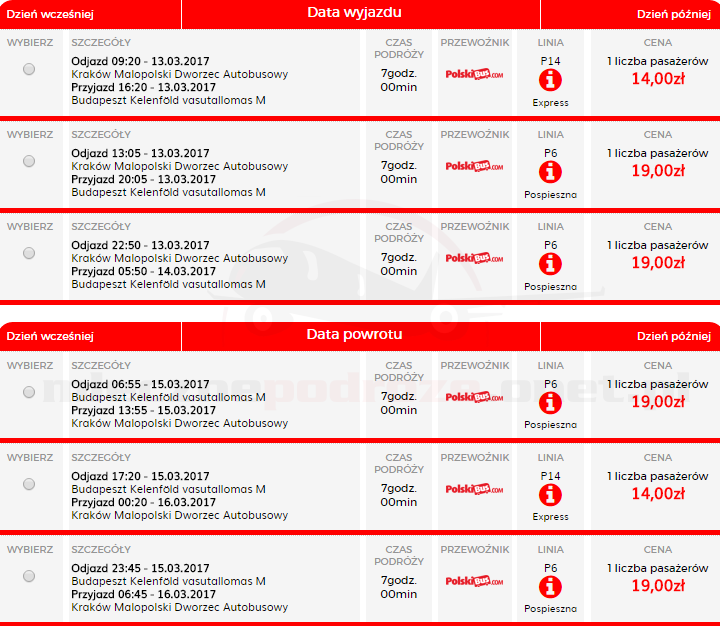Screen dimensions: 720x626
Task: Click text 'Odjazd 22:50 - 13.03.2017'
Action: click(140, 245)
